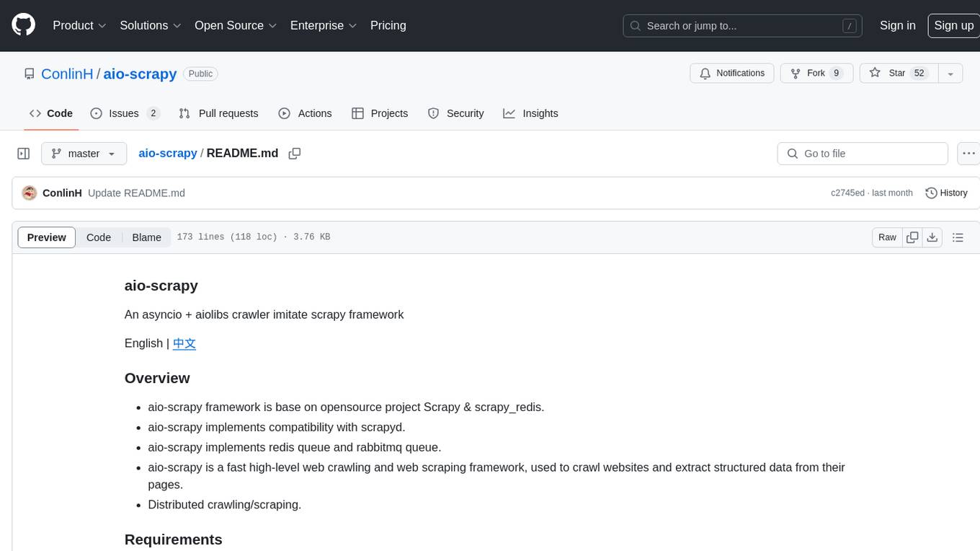The height and width of the screenshot is (551, 980).
Task: Open the star lists dropdown arrow
Action: (x=950, y=74)
